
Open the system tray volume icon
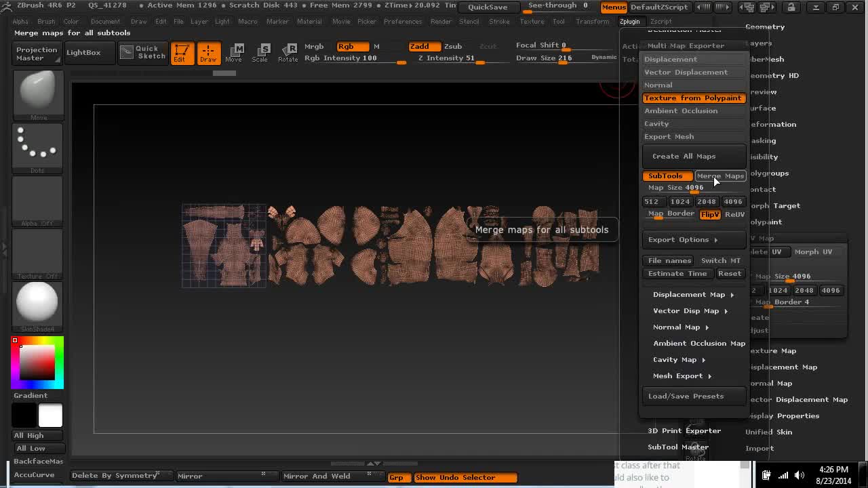click(x=800, y=475)
